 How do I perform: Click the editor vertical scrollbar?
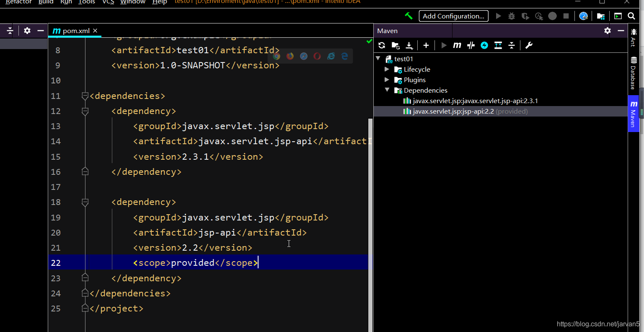(370, 224)
